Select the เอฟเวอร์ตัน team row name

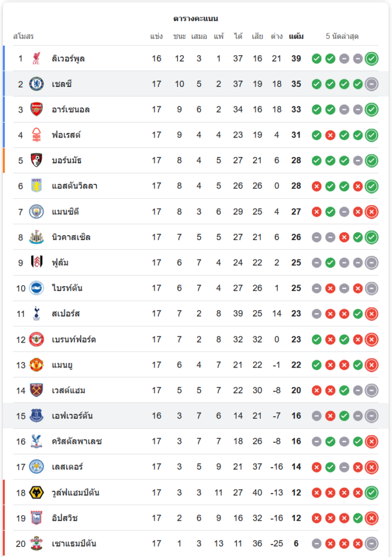72,416
